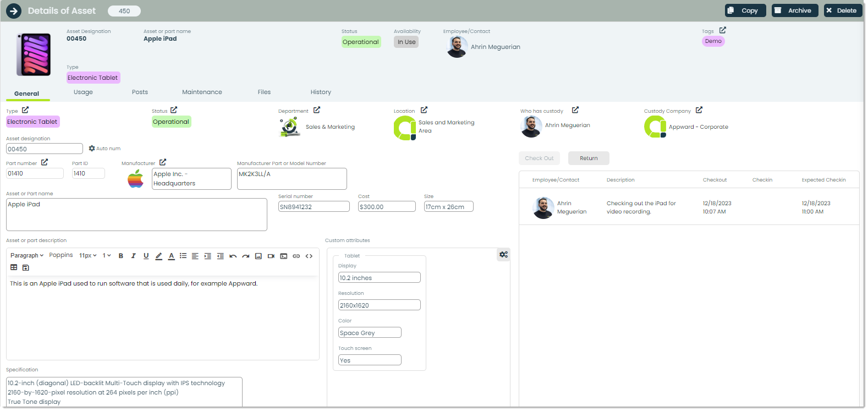Insert a table into description
This screenshot has width=868, height=411.
point(14,267)
